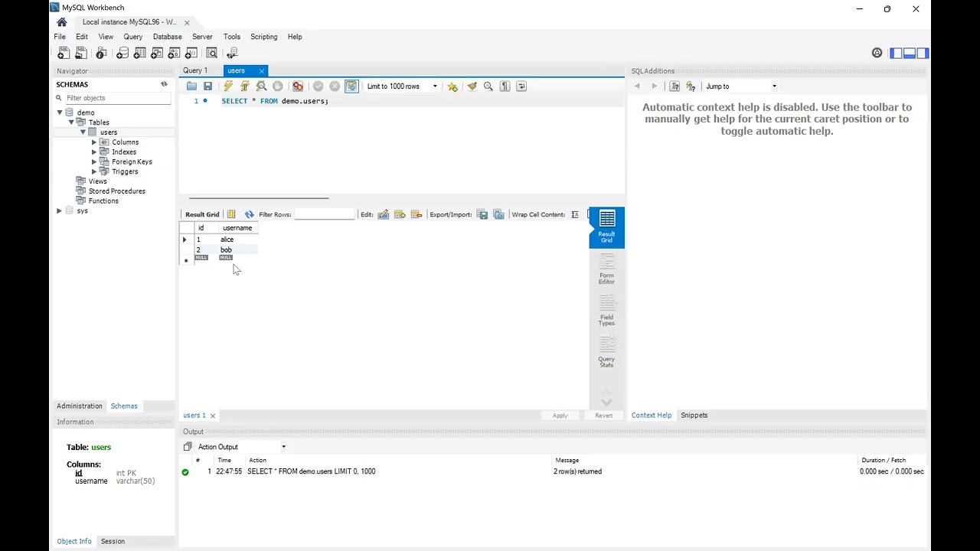Toggle the bottom output panel visibility
The image size is (980, 551).
point(910,53)
